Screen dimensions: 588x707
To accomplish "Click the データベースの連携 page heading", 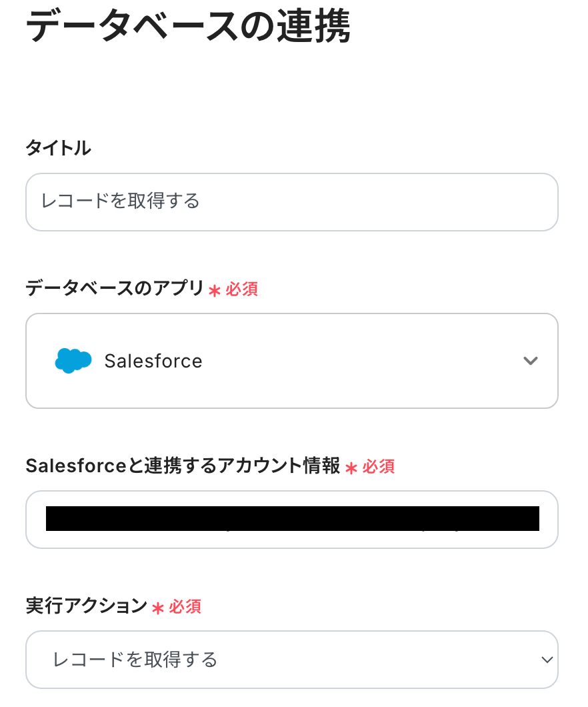I will click(188, 28).
